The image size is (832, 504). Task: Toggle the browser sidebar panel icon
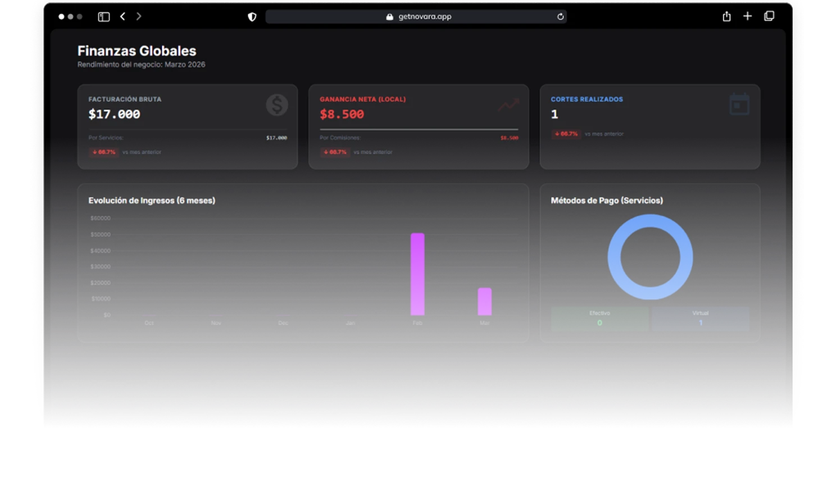point(104,17)
